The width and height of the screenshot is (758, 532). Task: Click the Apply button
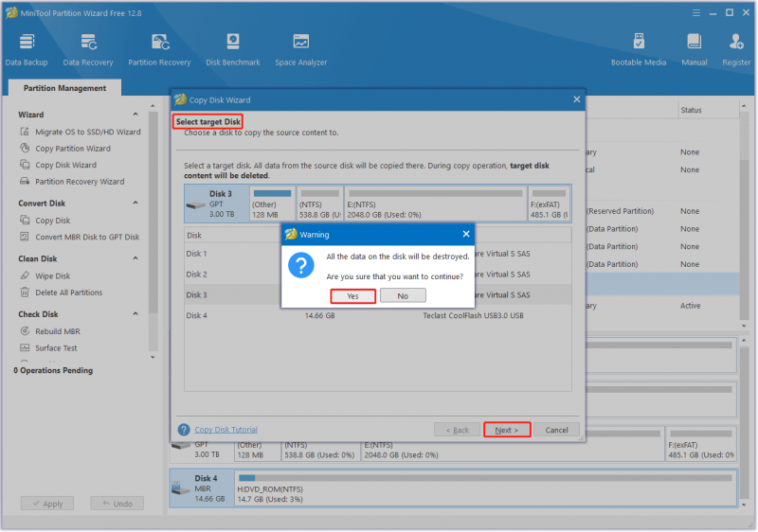click(47, 504)
